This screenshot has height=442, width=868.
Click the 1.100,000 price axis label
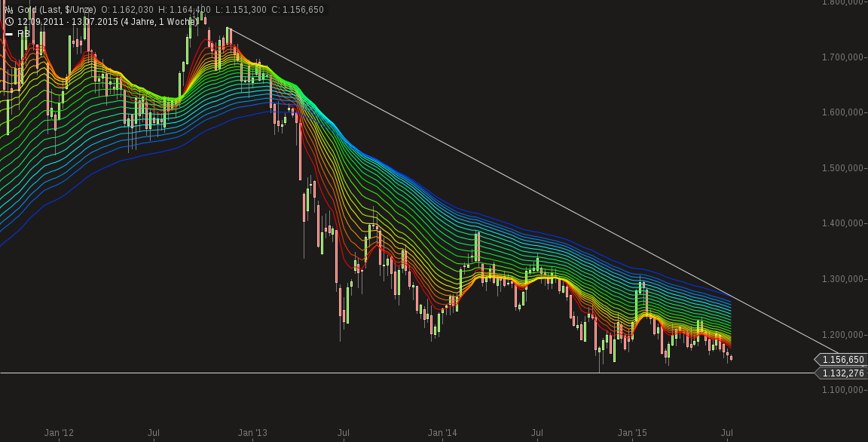(842, 391)
